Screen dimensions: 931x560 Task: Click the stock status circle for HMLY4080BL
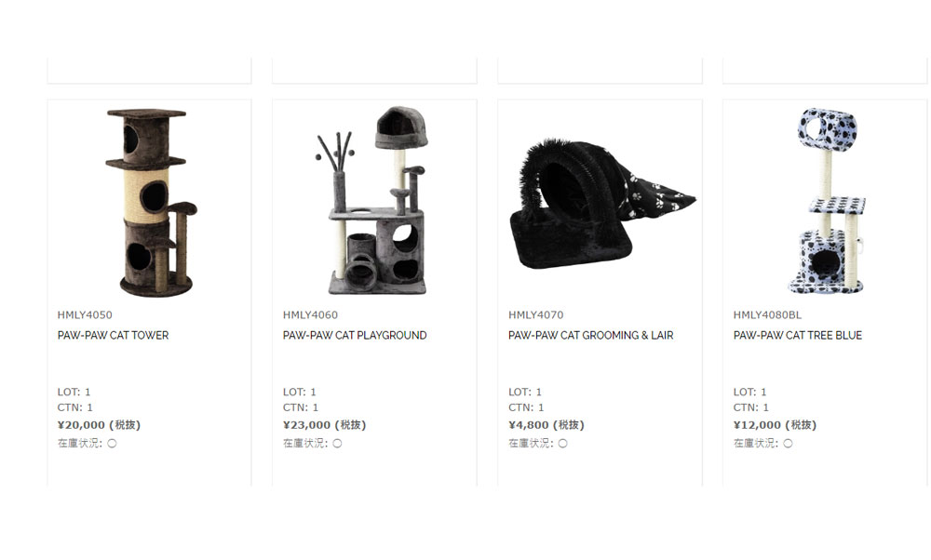click(x=788, y=443)
